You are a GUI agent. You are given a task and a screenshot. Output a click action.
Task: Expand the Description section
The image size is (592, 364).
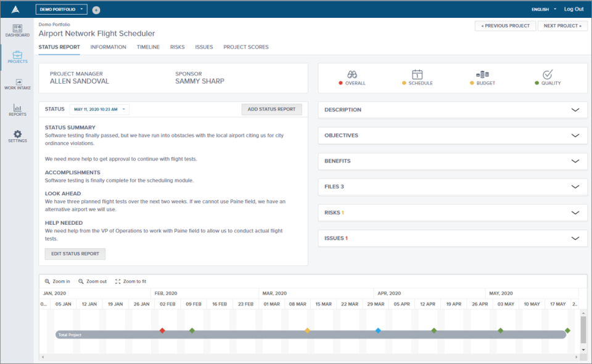pyautogui.click(x=452, y=110)
